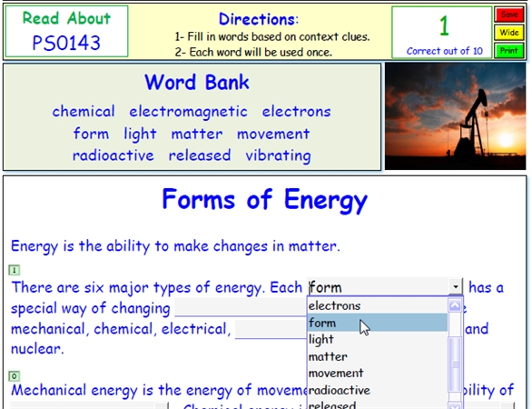Click 'Read About PS0143' box
Viewport: 532px width, 409px height.
[66, 31]
